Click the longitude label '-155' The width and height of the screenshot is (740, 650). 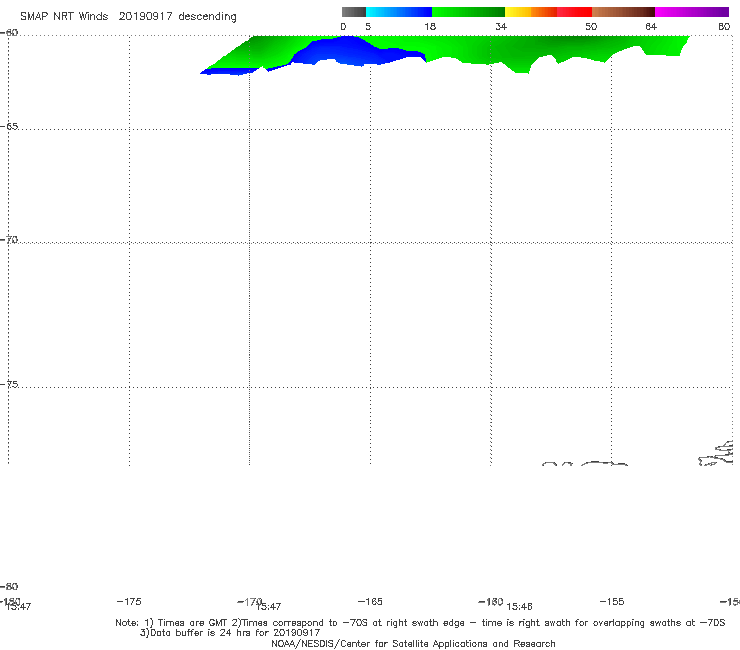click(612, 601)
